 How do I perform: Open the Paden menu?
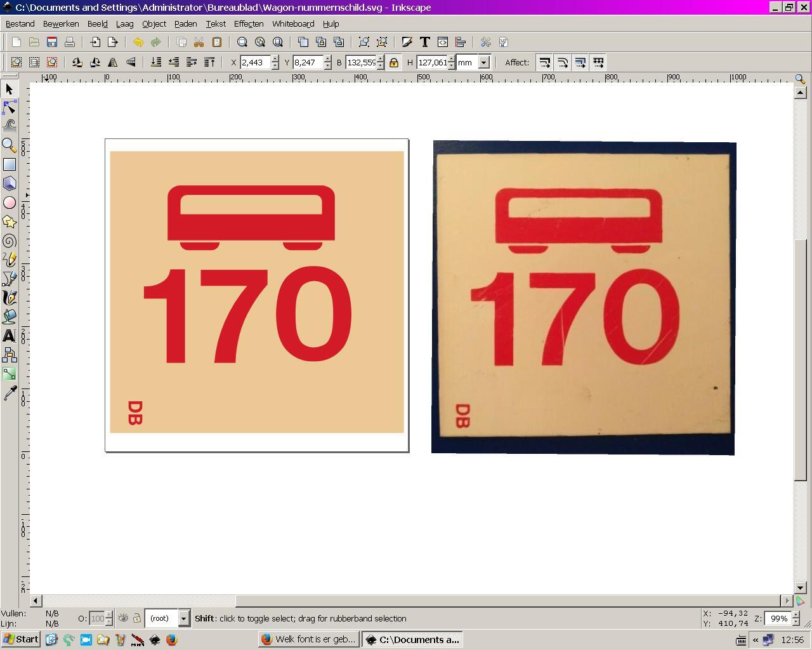point(185,23)
